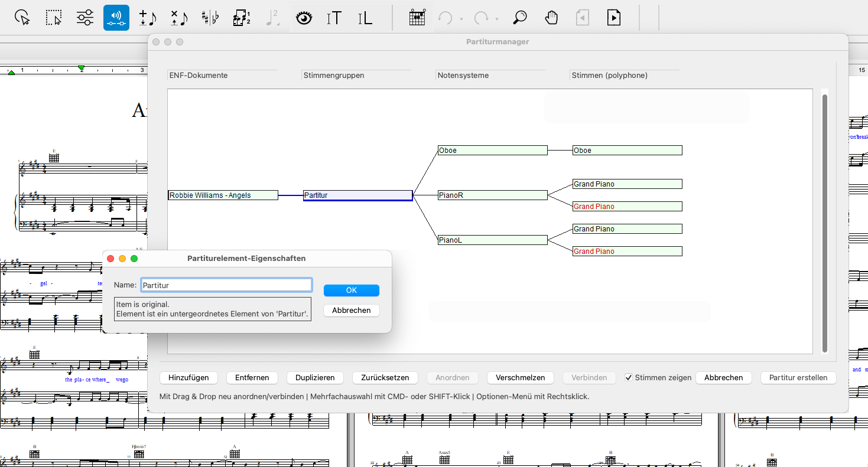Click the 'Partitur erstellen' button
868x467 pixels.
pos(798,378)
